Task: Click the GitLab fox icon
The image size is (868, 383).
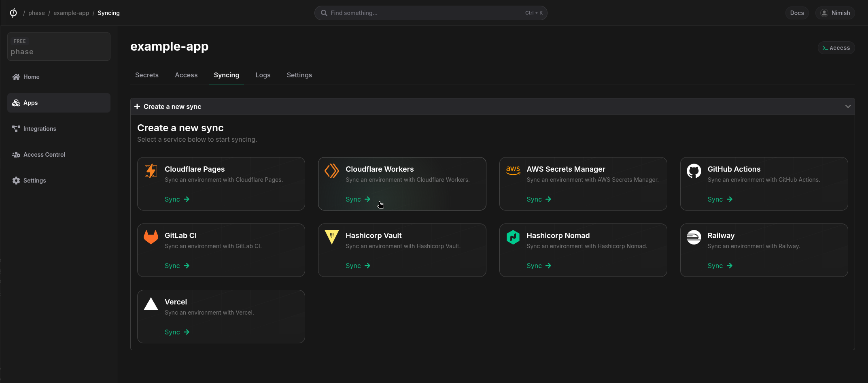Action: [x=151, y=237]
